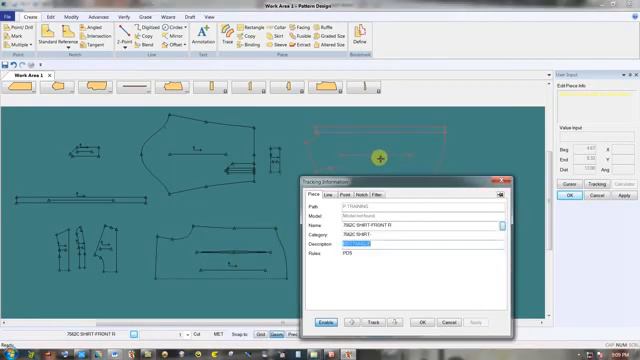640x360 pixels.
Task: Select the Mirror line tool
Action: point(172,36)
